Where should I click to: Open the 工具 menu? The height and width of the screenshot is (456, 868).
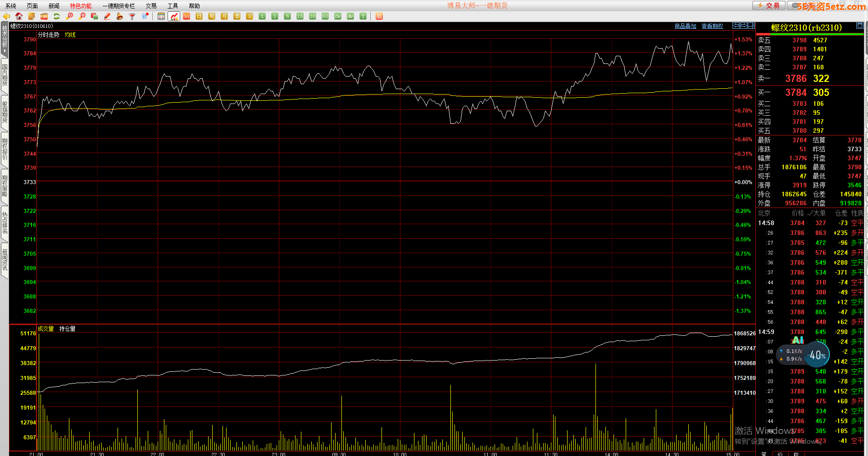(x=173, y=6)
